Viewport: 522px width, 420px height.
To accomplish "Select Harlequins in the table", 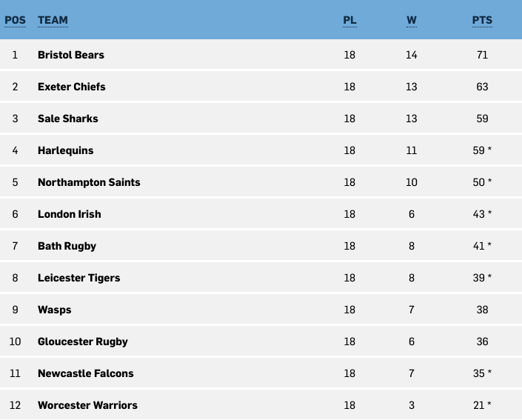I will pyautogui.click(x=66, y=150).
